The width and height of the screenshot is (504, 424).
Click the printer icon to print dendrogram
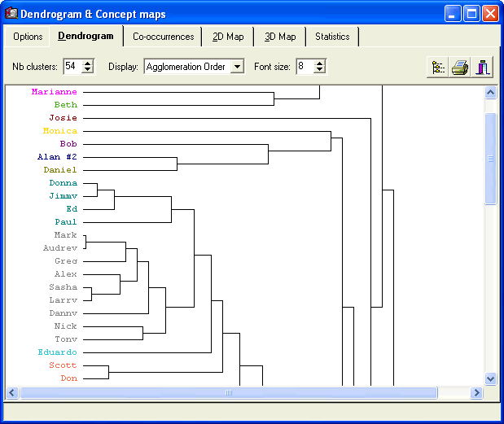[461, 68]
